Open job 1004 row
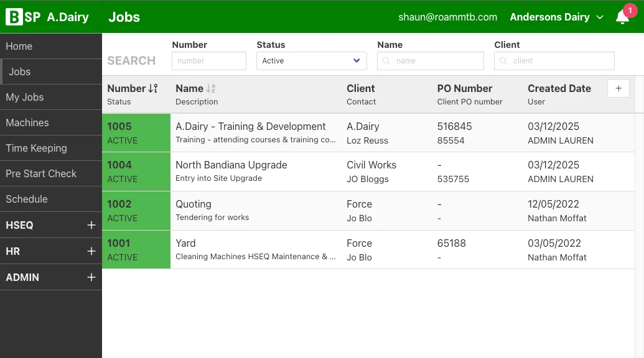 point(368,172)
